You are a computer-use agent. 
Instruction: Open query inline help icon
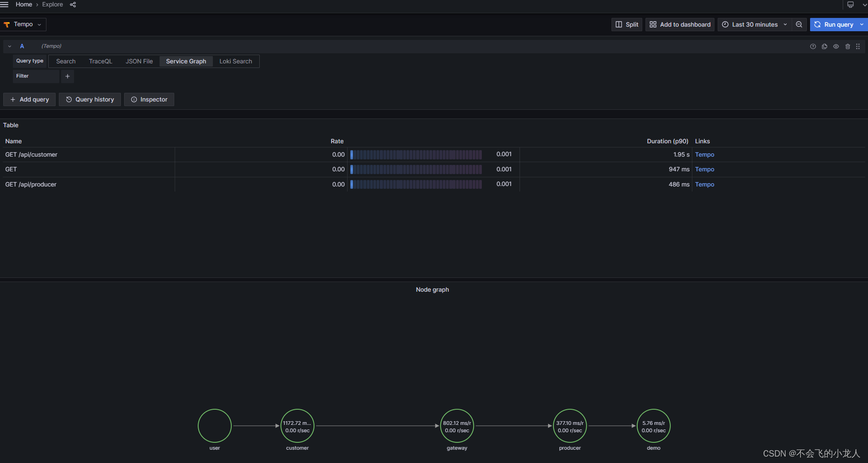[813, 46]
